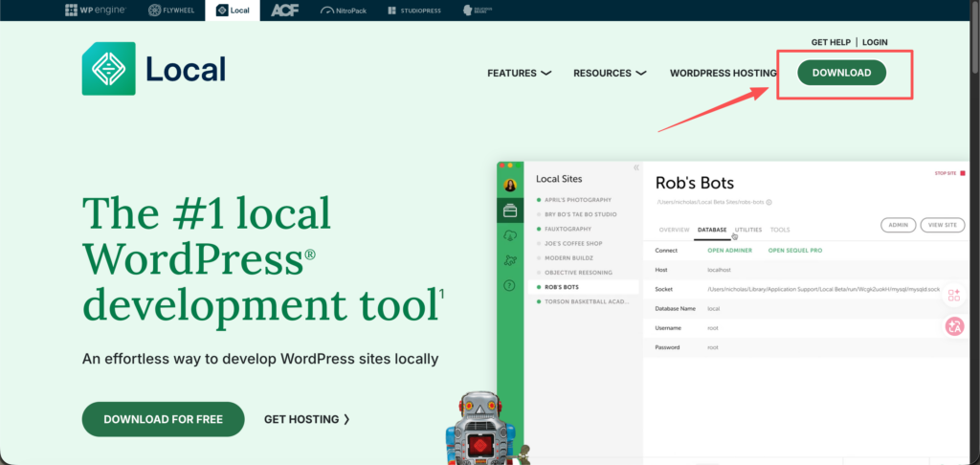This screenshot has width=980, height=465.
Task: Open the NitroPack brand logo link
Action: [x=344, y=11]
